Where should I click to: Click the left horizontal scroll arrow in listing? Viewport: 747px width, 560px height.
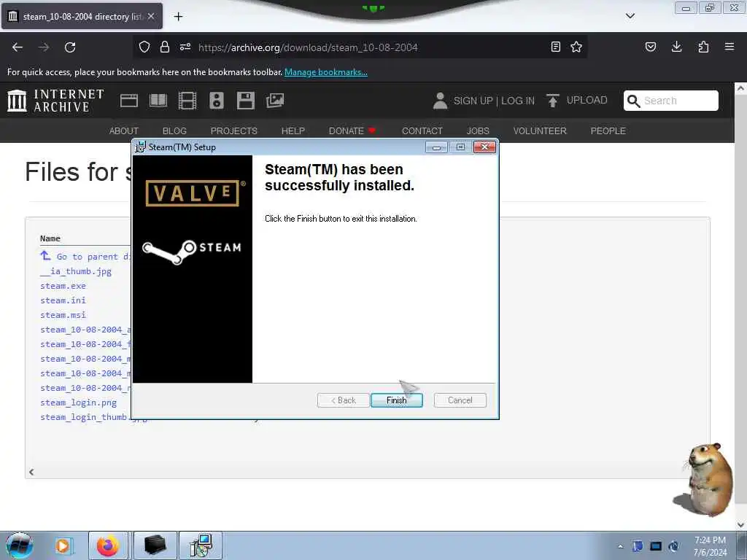31,472
